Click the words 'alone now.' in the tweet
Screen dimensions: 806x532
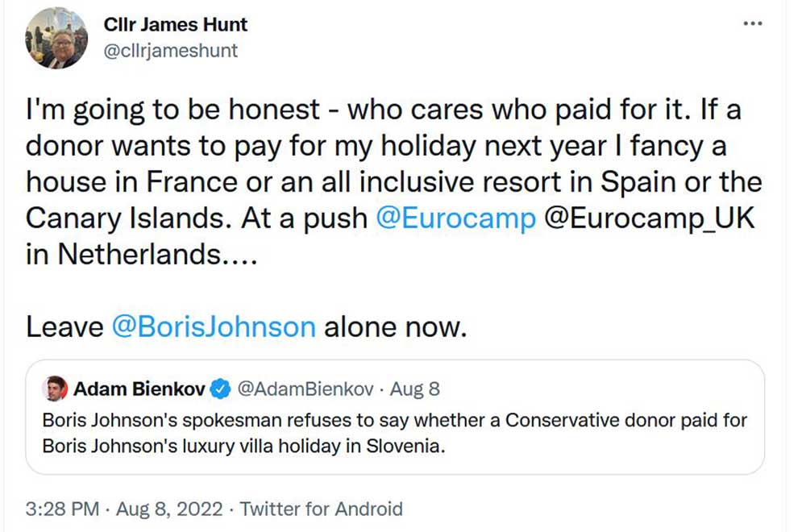point(395,326)
